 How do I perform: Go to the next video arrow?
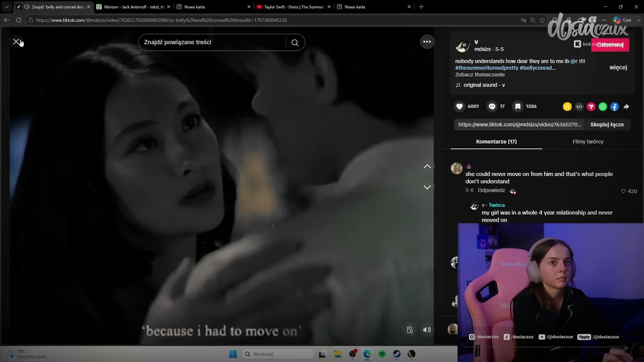pyautogui.click(x=427, y=187)
